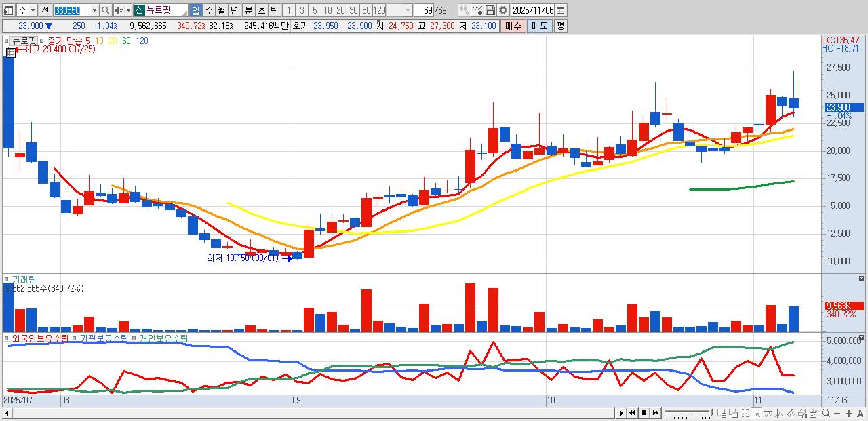Image resolution: width=868 pixels, height=421 pixels.
Task: Select the '틱' tick period tab
Action: (274, 10)
